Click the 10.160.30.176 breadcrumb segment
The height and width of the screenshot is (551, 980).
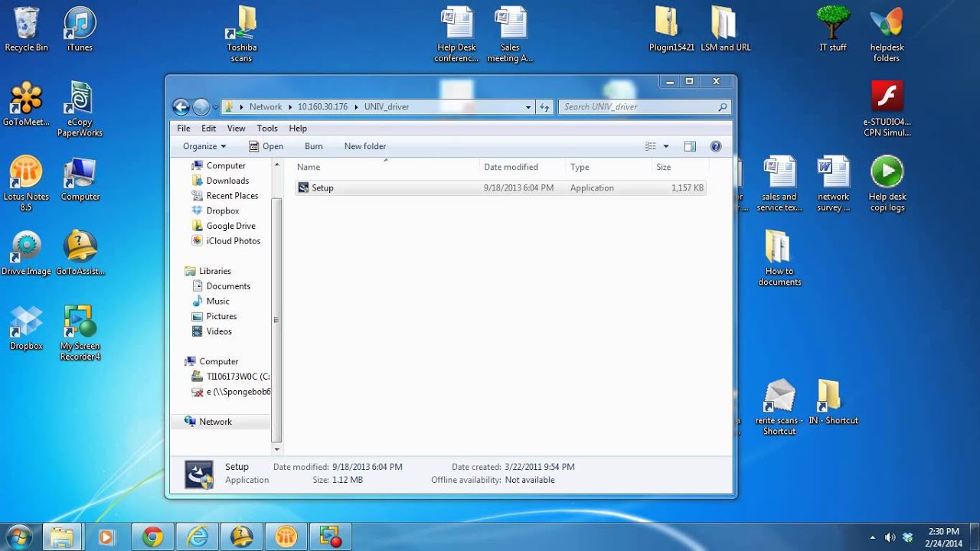tap(322, 107)
